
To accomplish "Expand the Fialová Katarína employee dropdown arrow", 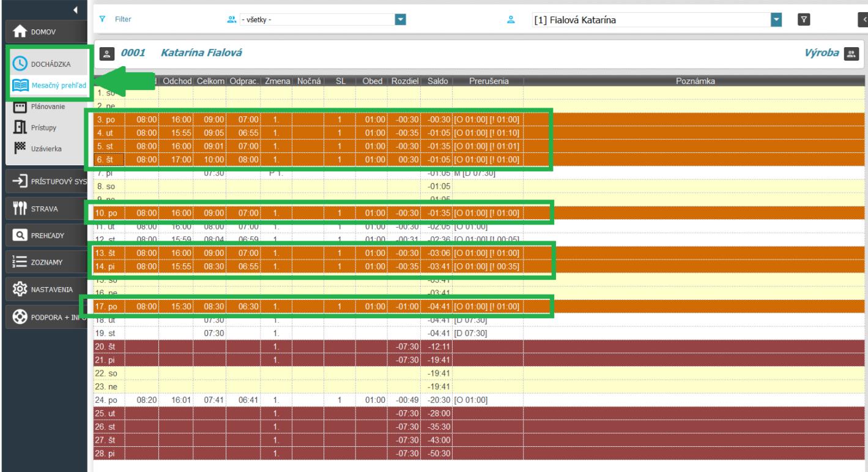I will (x=777, y=20).
